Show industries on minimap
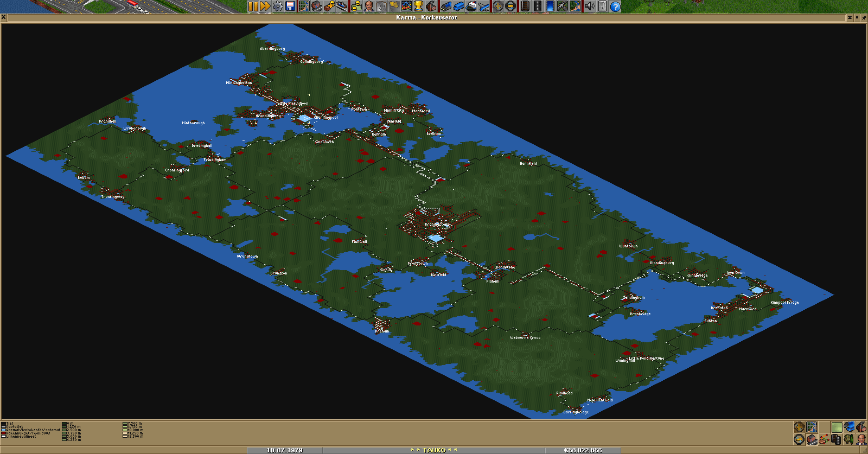Image resolution: width=868 pixels, height=454 pixels. [861, 427]
